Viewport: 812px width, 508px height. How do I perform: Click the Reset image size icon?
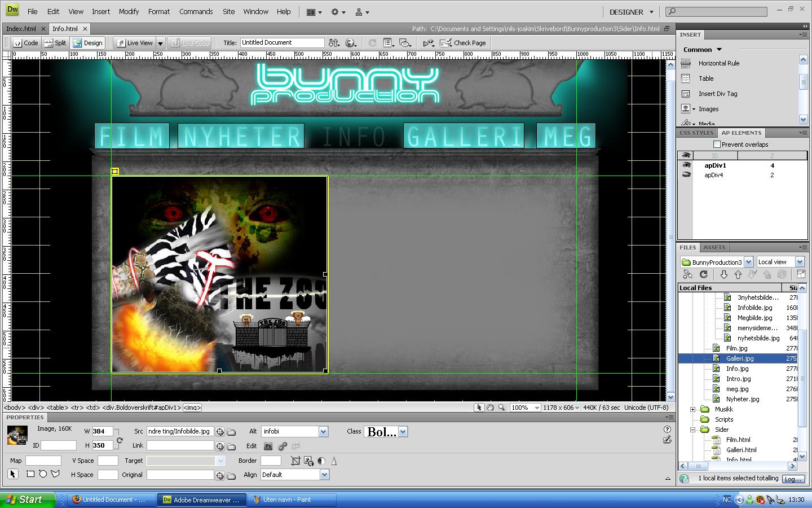120,441
